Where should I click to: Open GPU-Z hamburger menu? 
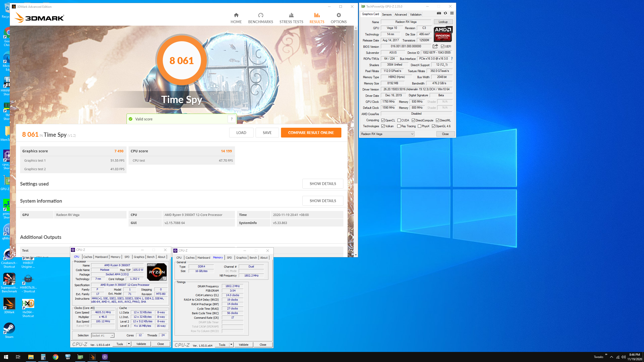[x=452, y=13]
